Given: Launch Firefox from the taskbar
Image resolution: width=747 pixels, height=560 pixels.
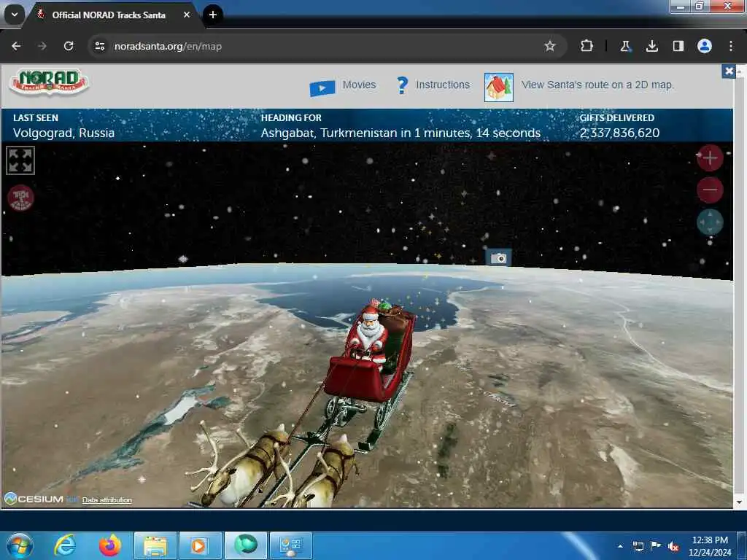Looking at the screenshot, I should (111, 545).
